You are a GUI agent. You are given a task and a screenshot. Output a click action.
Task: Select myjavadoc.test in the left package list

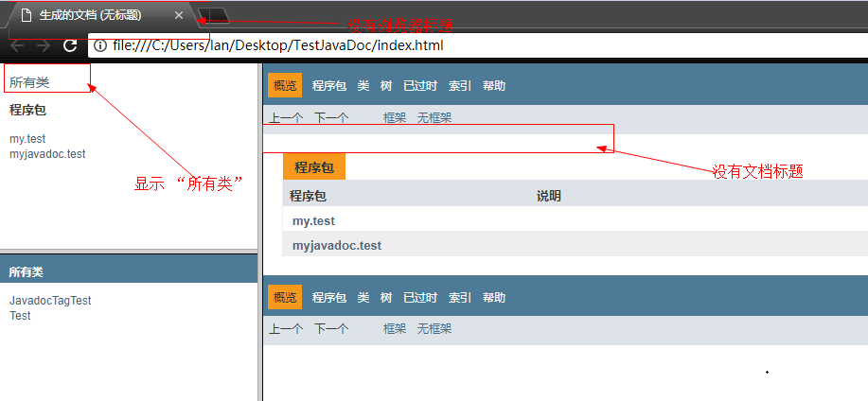point(47,154)
